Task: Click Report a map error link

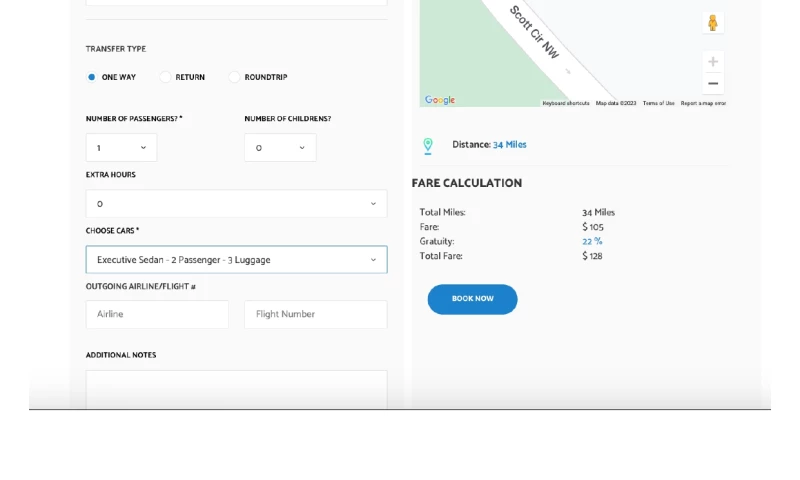Action: pyautogui.click(x=703, y=103)
